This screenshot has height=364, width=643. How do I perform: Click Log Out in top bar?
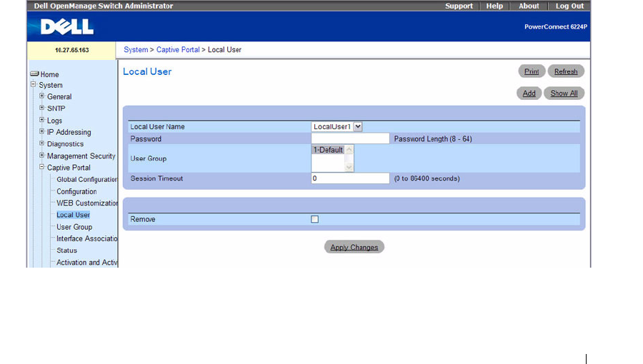click(x=569, y=6)
